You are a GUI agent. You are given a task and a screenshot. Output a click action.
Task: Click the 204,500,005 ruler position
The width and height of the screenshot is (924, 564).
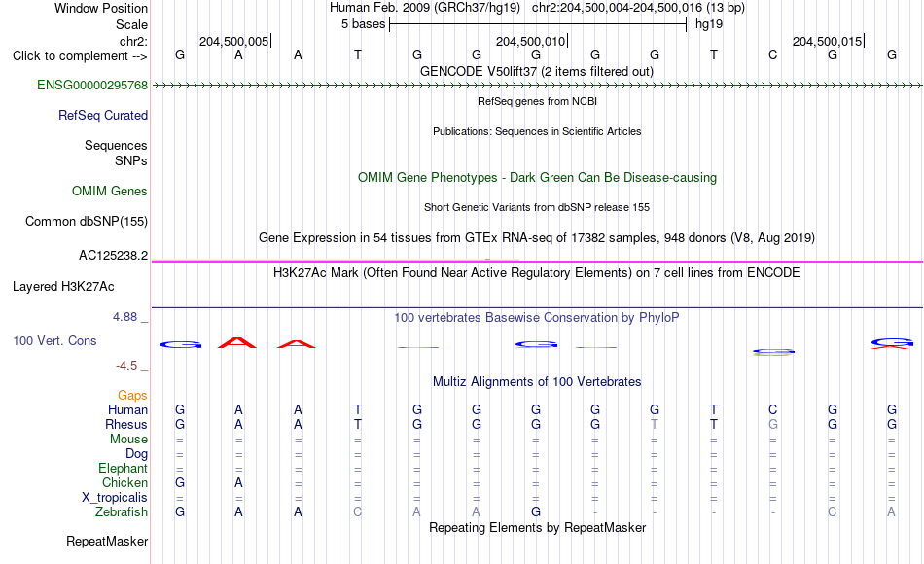tap(234, 41)
